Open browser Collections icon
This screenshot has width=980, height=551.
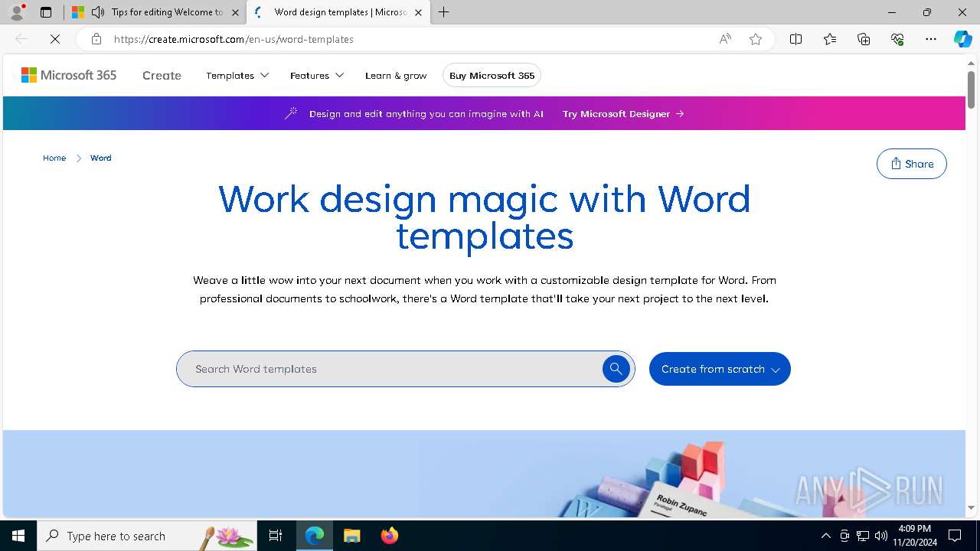pos(864,39)
